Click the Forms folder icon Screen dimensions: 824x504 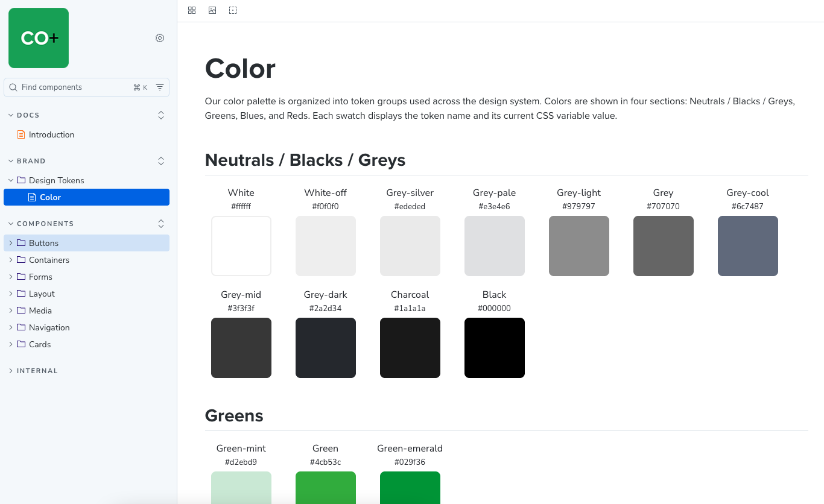(22, 277)
